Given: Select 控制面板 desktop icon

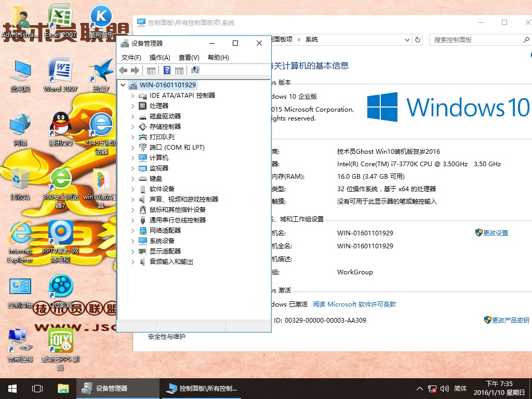Looking at the screenshot, I should (x=20, y=293).
